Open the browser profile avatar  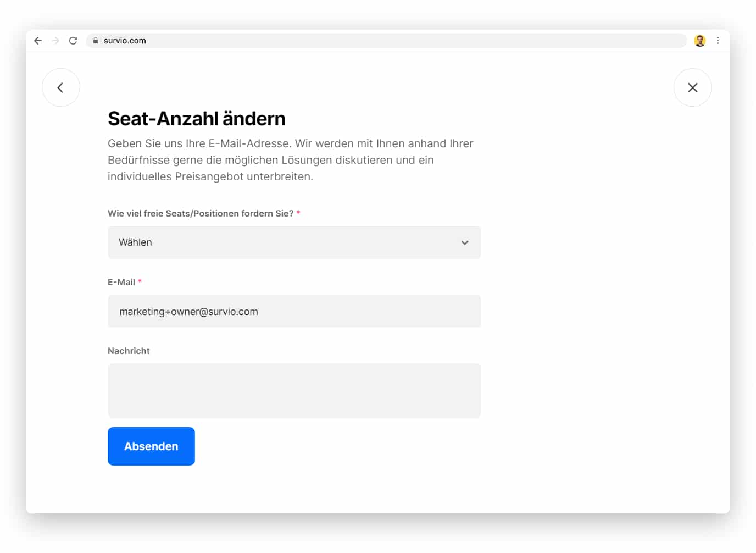(699, 41)
